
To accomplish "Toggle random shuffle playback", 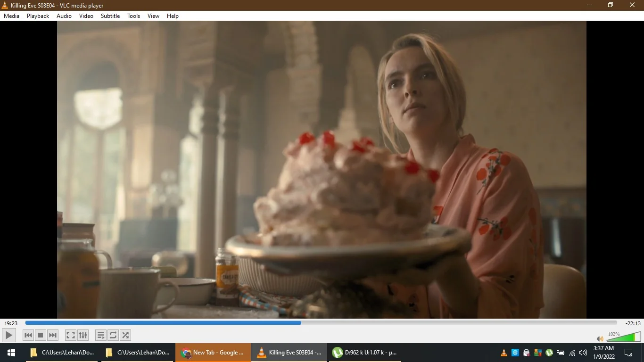I will click(x=125, y=335).
